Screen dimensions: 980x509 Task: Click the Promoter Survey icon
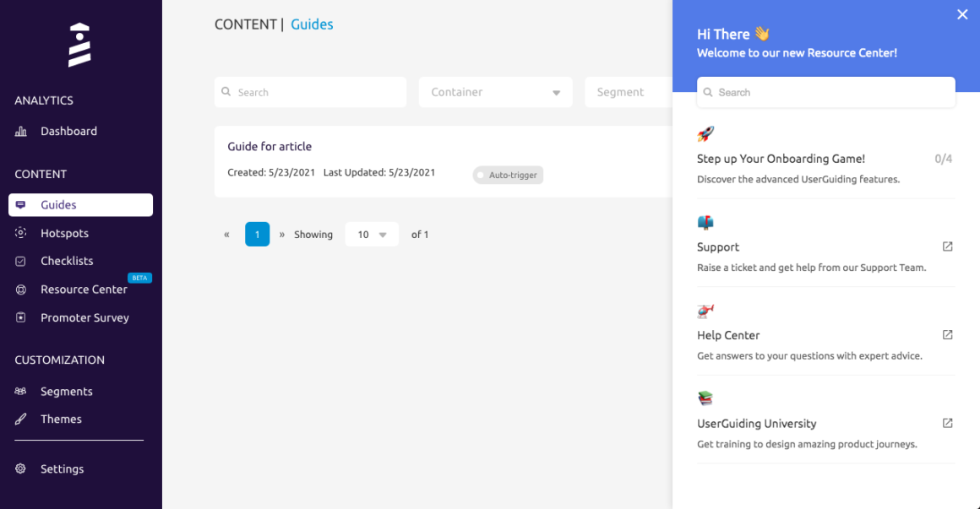pyautogui.click(x=23, y=317)
